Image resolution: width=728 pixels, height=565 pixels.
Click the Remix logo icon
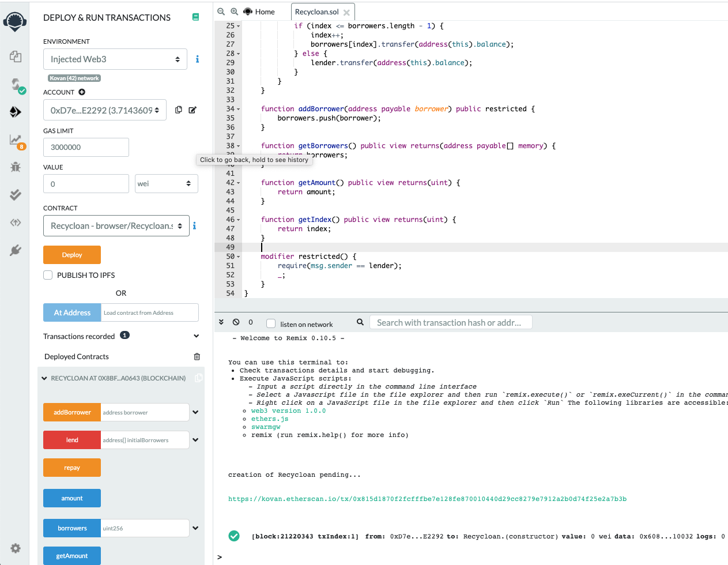tap(15, 22)
